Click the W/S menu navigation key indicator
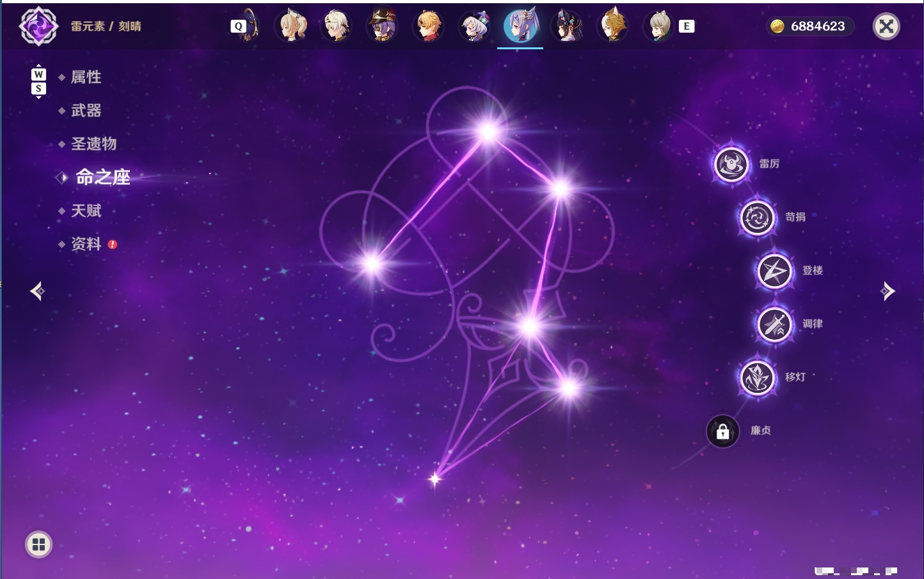Viewport: 924px width, 579px height. coord(38,81)
